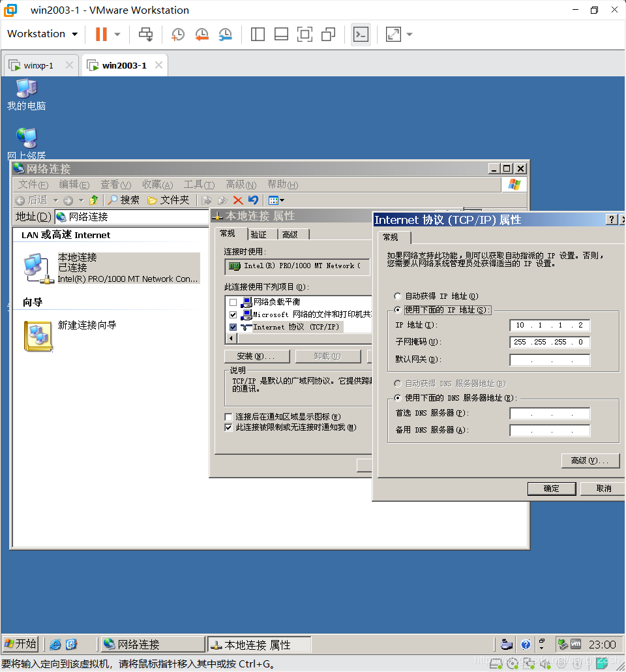Click the 搜索 search toolbar button
The image size is (626, 672).
pyautogui.click(x=123, y=200)
